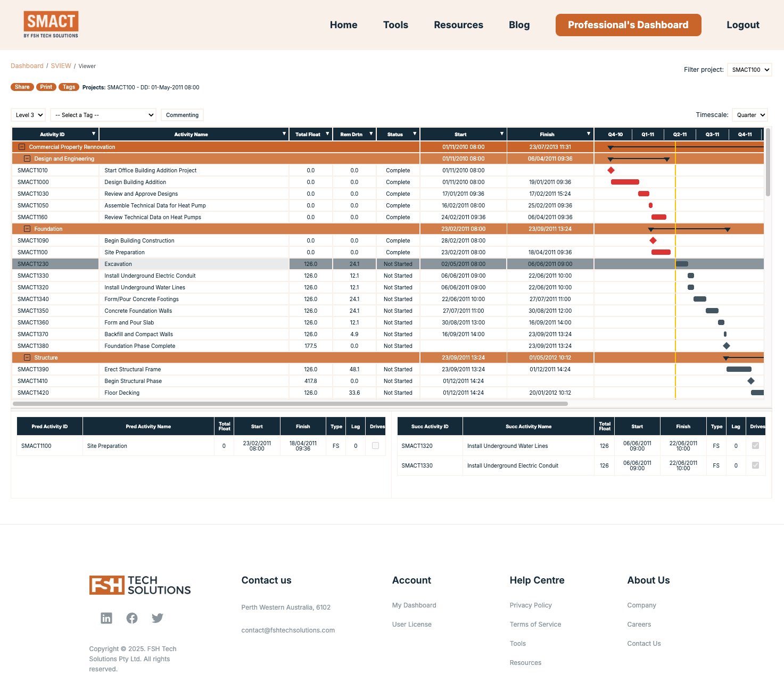Open the Twitter icon in footer
This screenshot has height=691, width=784.
[157, 618]
